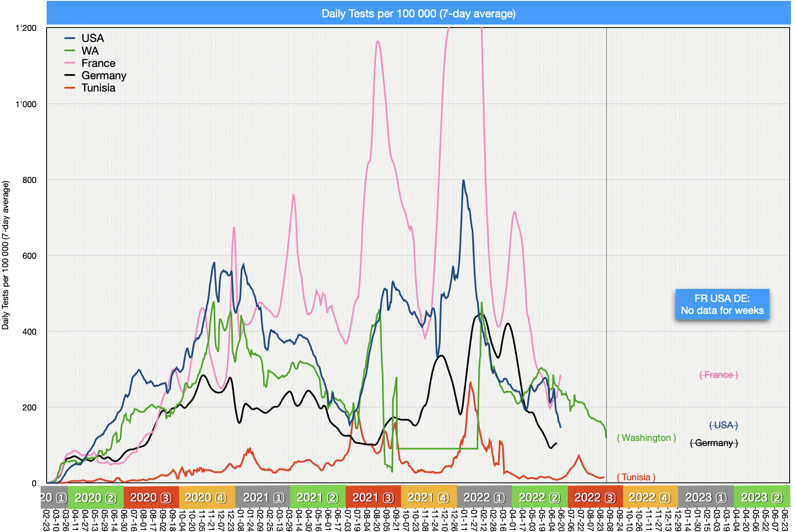Select the Tunisia legend label

tap(98, 88)
